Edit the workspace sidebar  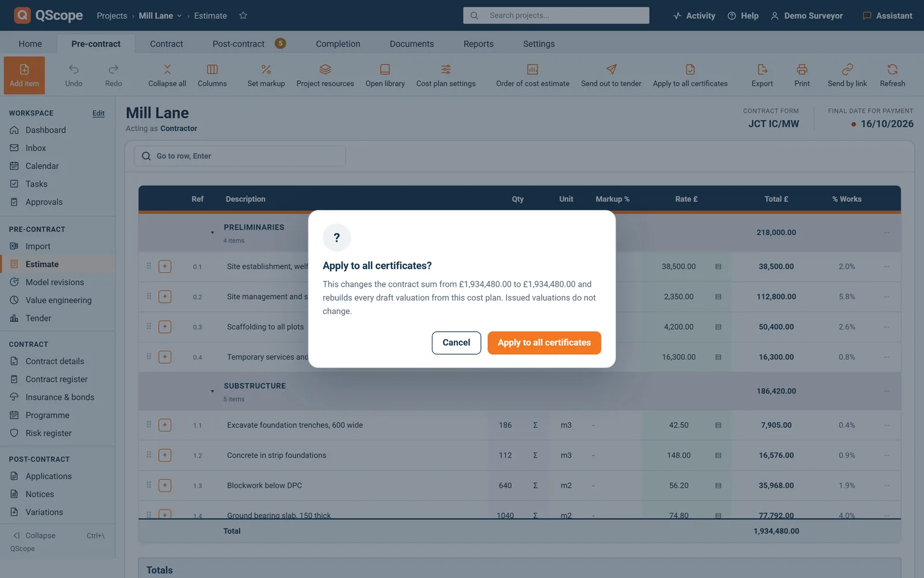tap(99, 113)
